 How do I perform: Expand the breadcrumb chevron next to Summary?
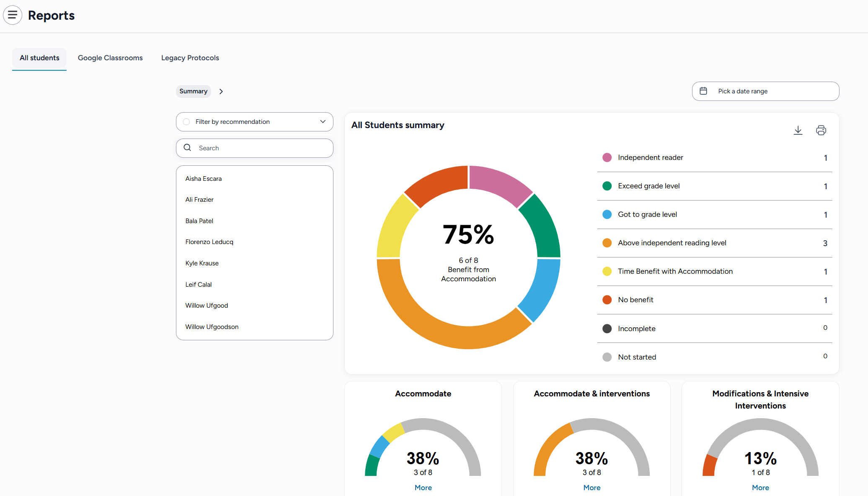tap(221, 91)
